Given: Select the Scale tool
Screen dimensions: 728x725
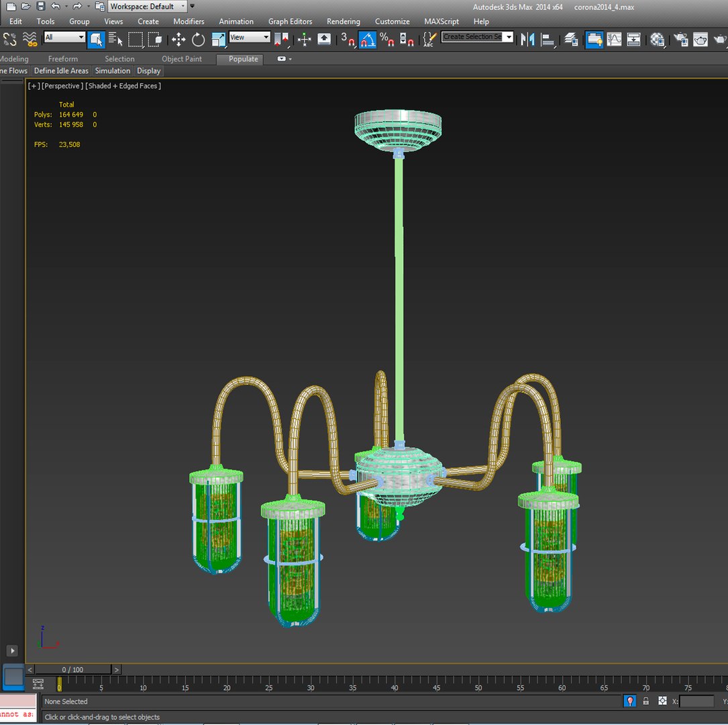Looking at the screenshot, I should (x=218, y=40).
